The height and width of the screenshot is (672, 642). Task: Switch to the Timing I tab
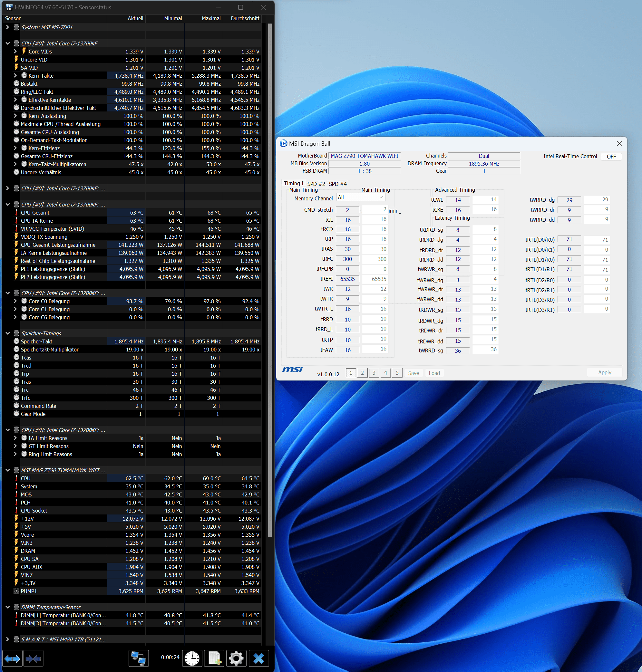point(293,183)
